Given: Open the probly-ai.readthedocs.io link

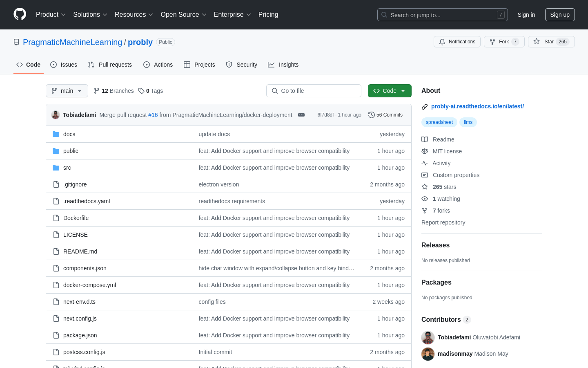Looking at the screenshot, I should [477, 106].
